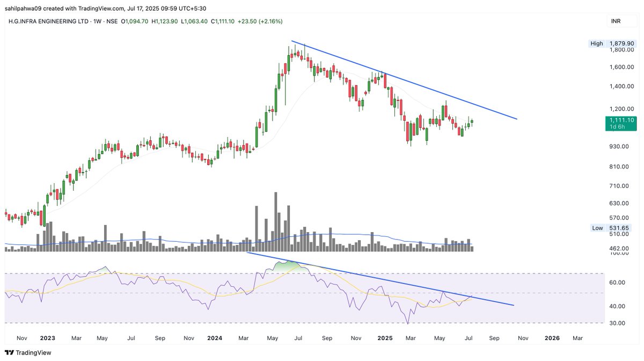Viewport: 644px width, 361px height.
Task: Open the INR currency selector
Action: tap(620, 21)
